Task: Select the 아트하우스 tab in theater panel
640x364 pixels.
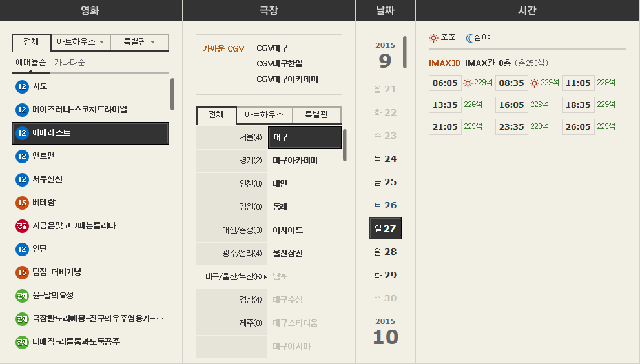Action: click(x=264, y=115)
